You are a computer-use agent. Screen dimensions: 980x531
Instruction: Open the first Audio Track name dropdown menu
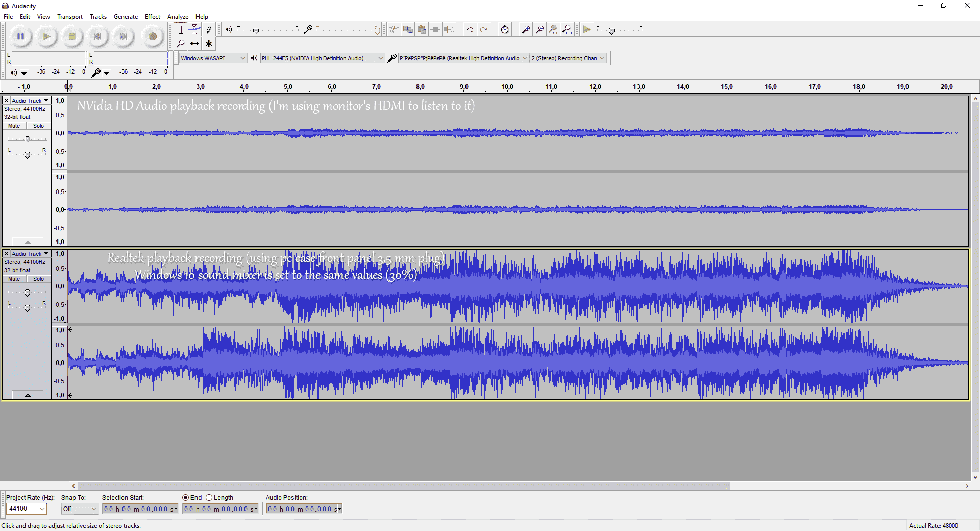31,101
